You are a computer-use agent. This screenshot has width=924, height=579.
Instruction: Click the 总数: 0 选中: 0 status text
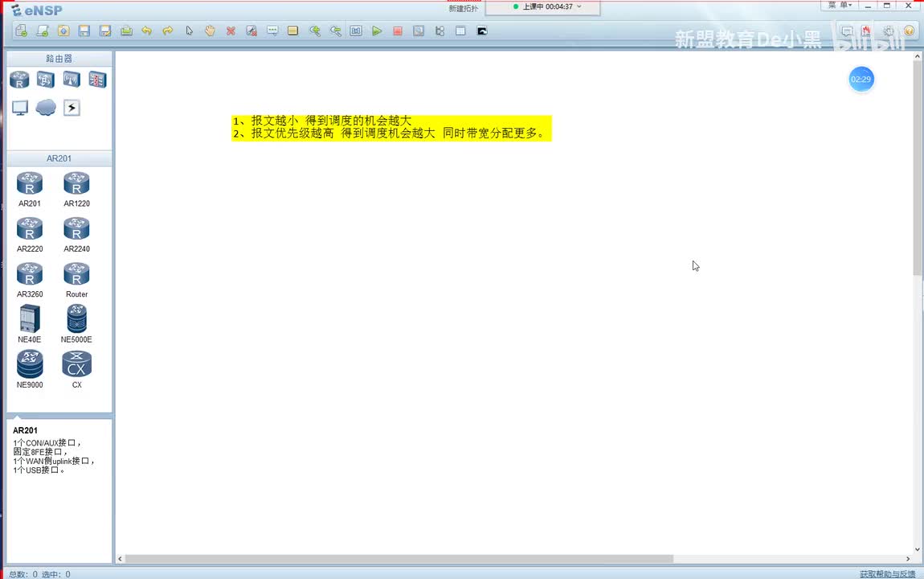[39, 574]
